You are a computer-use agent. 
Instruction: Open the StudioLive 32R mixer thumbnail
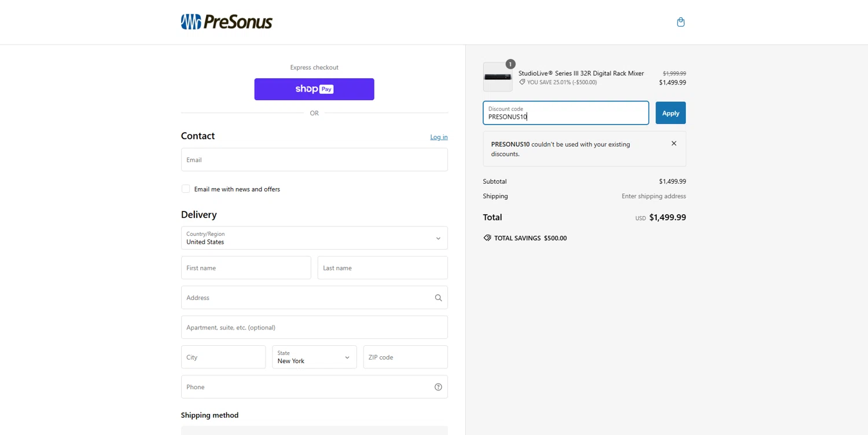(x=498, y=78)
